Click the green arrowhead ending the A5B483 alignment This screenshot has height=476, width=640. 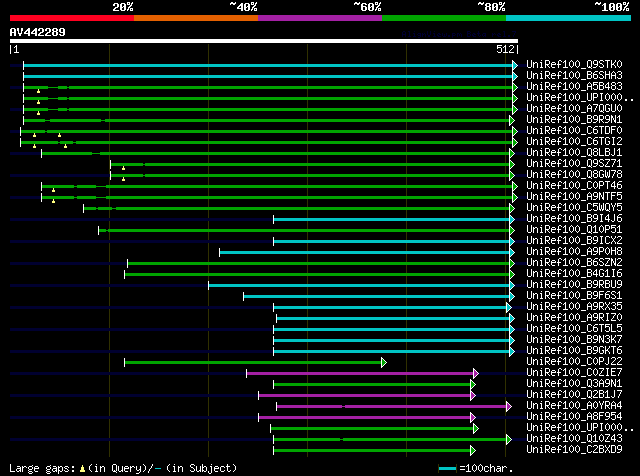[515, 87]
